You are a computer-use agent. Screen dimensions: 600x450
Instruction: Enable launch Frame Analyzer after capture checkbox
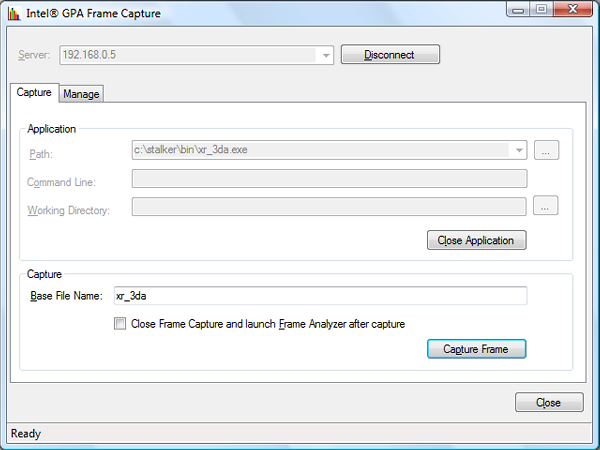pos(120,324)
